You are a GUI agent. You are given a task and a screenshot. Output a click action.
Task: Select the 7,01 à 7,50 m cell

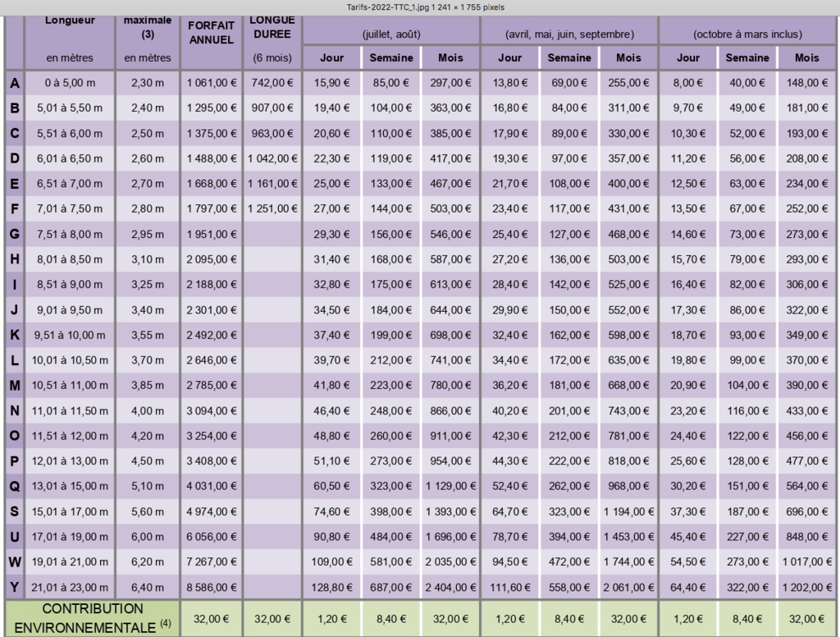coord(70,209)
